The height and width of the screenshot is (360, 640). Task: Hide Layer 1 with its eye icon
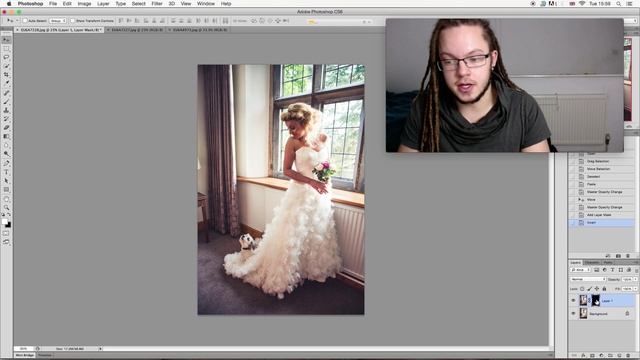(573, 301)
